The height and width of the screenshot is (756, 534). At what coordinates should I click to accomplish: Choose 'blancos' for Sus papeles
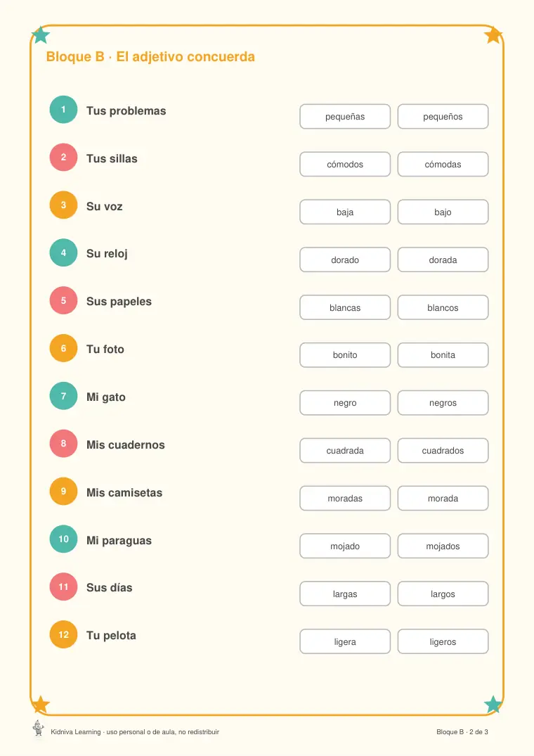pos(443,307)
